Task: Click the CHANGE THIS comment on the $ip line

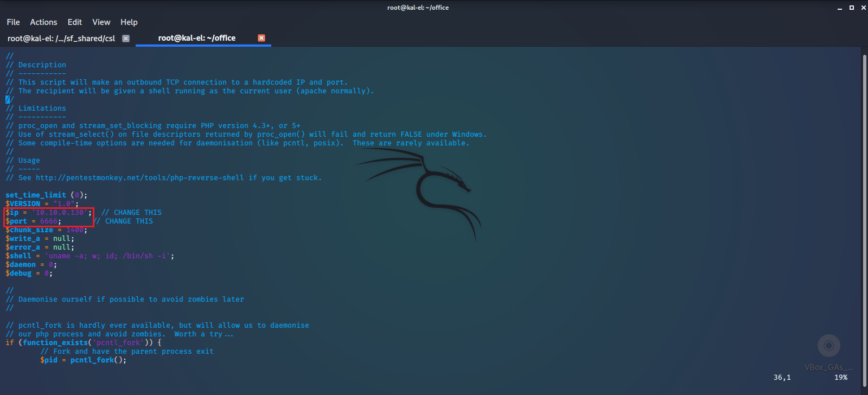Action: tap(131, 212)
